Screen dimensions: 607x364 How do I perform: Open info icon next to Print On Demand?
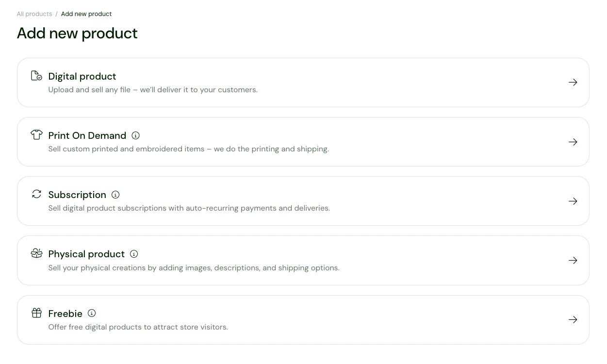pyautogui.click(x=136, y=135)
